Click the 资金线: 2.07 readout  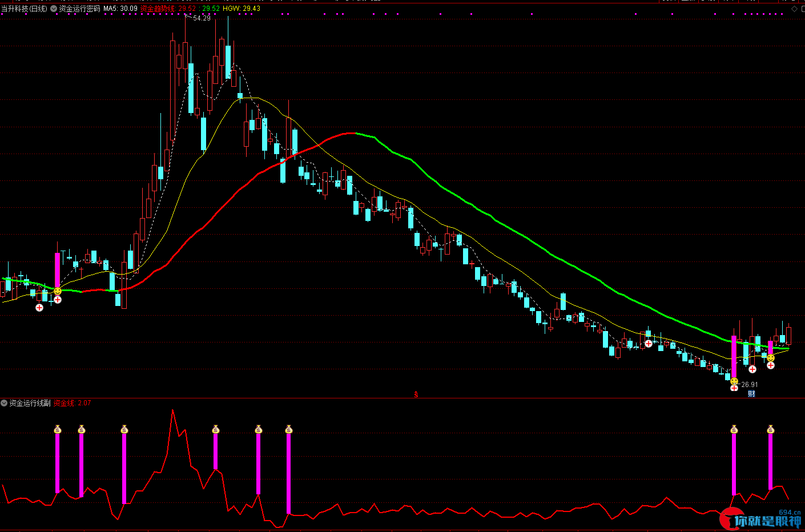[x=72, y=403]
